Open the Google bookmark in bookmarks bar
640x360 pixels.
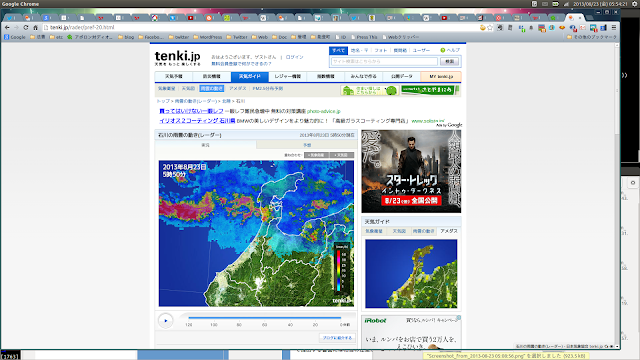coord(15,37)
